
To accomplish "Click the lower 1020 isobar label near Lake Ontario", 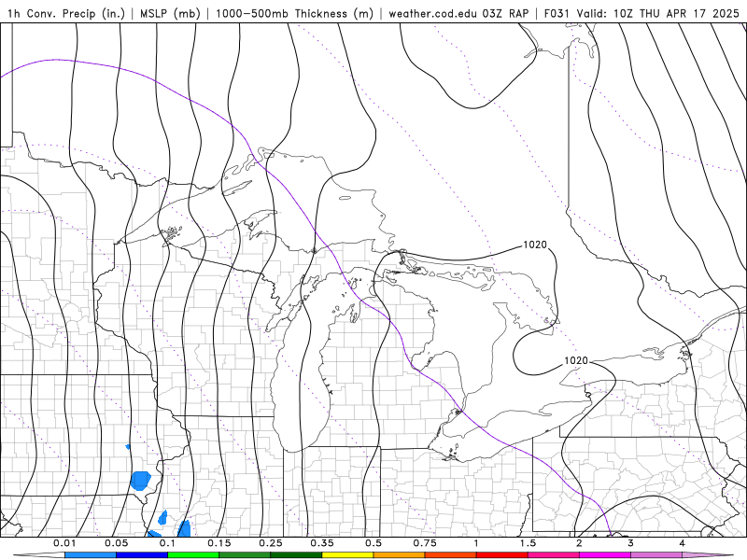I will (576, 361).
